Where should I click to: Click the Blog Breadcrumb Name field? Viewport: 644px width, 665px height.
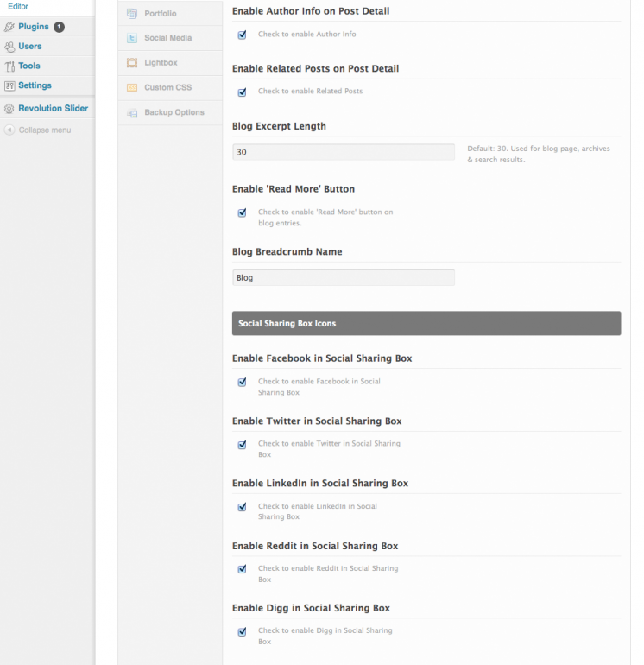(x=344, y=277)
